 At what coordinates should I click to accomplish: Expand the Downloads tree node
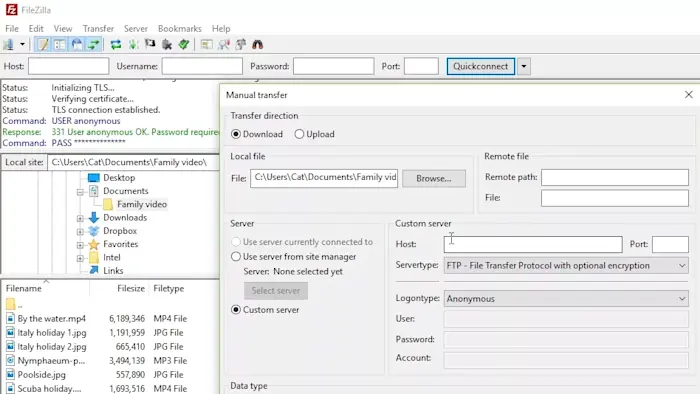[x=80, y=219]
